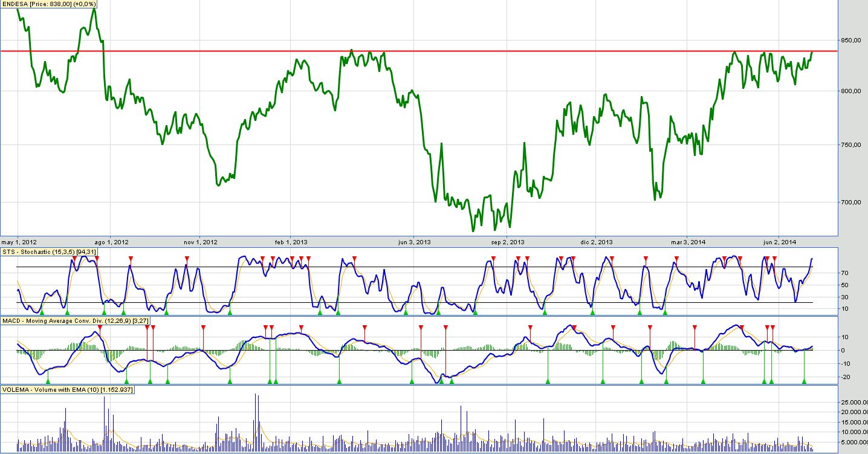868x454 pixels.
Task: Click the 'may 1, 2012' date label
Action: click(x=19, y=242)
